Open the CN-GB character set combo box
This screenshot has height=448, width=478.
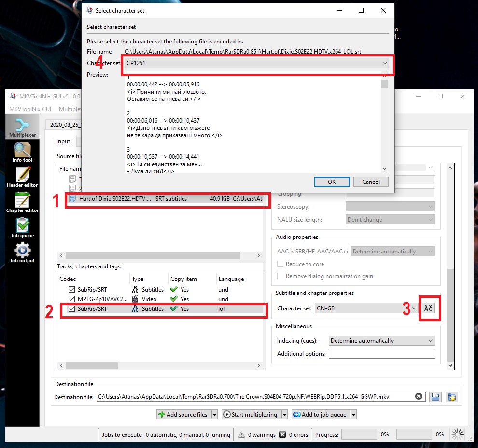[x=366, y=308]
